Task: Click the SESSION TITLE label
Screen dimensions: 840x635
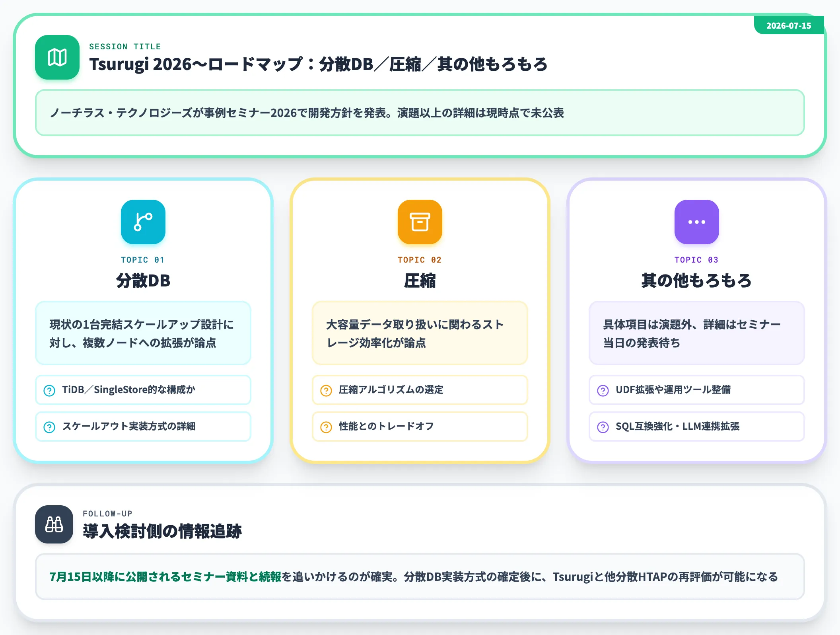Action: click(x=125, y=47)
